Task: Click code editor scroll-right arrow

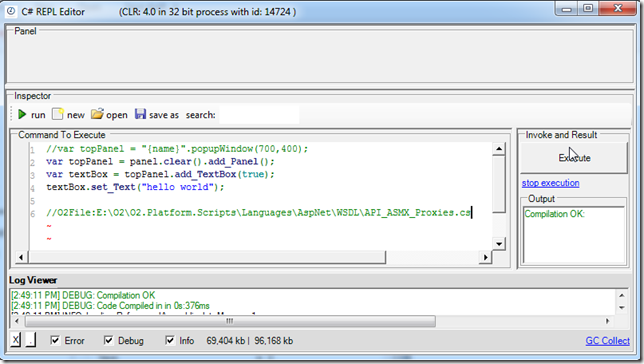Action: click(486, 258)
